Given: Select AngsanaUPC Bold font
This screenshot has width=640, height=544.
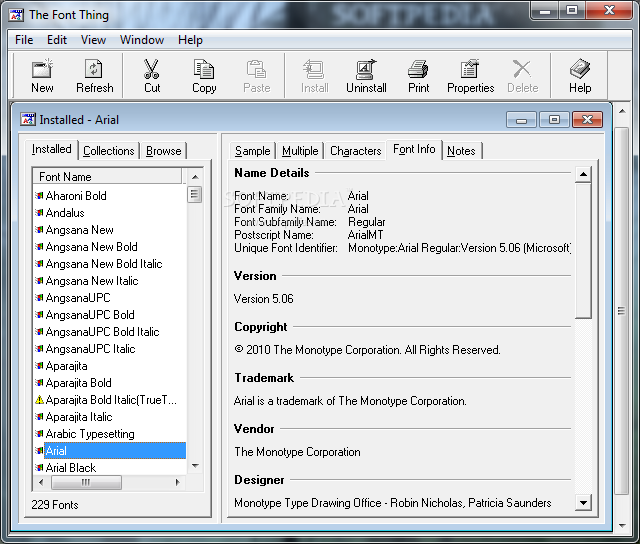Looking at the screenshot, I should coord(90,315).
